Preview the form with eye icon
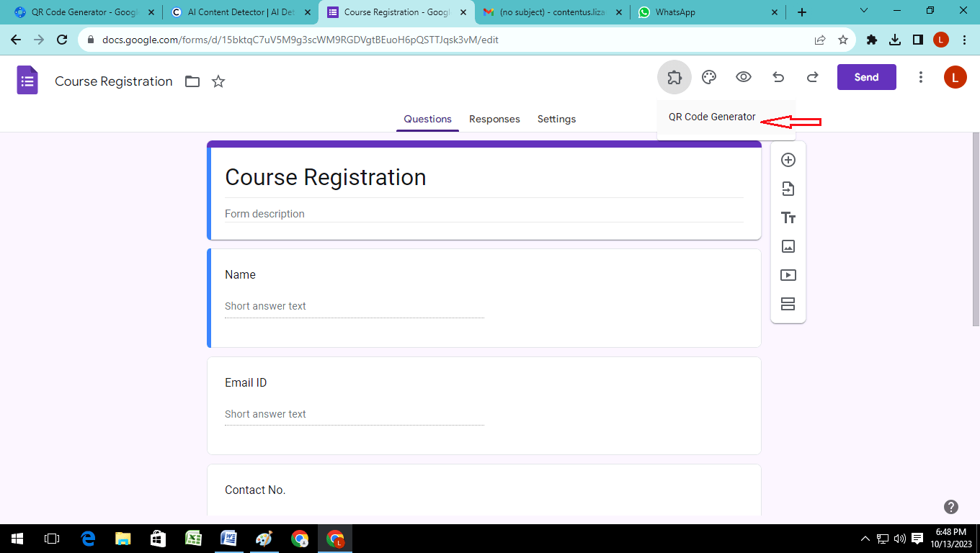980x553 pixels. [x=744, y=77]
